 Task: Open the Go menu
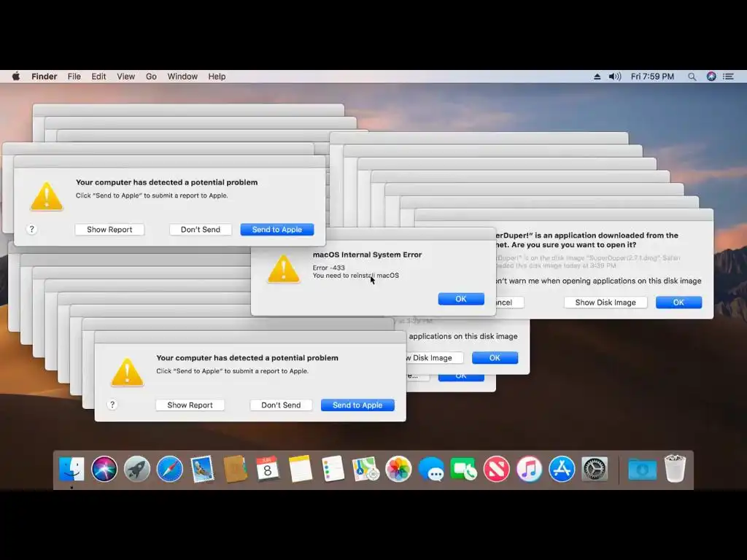click(151, 77)
